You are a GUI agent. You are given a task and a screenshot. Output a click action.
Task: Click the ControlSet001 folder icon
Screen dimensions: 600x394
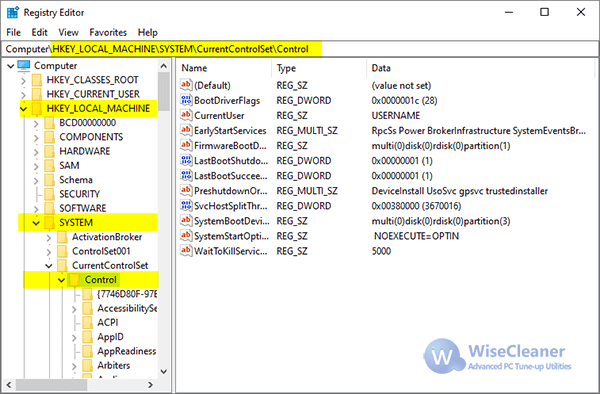(x=62, y=251)
